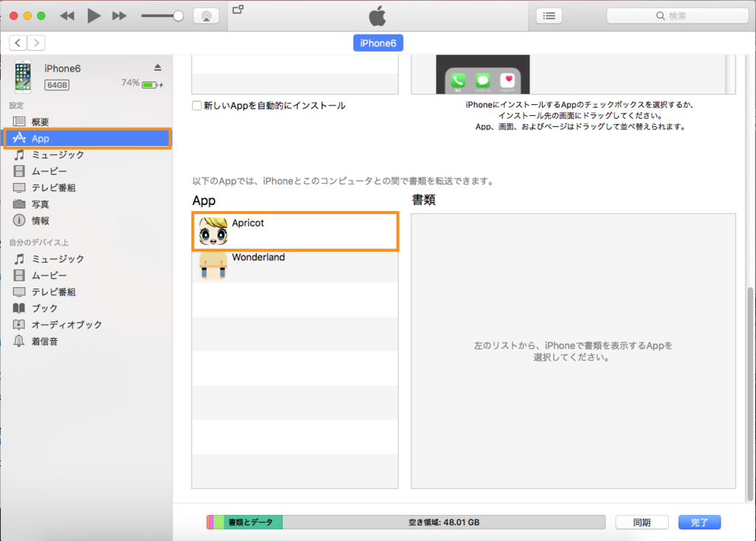Click the Apple logo in title bar
This screenshot has width=756, height=541.
377,16
